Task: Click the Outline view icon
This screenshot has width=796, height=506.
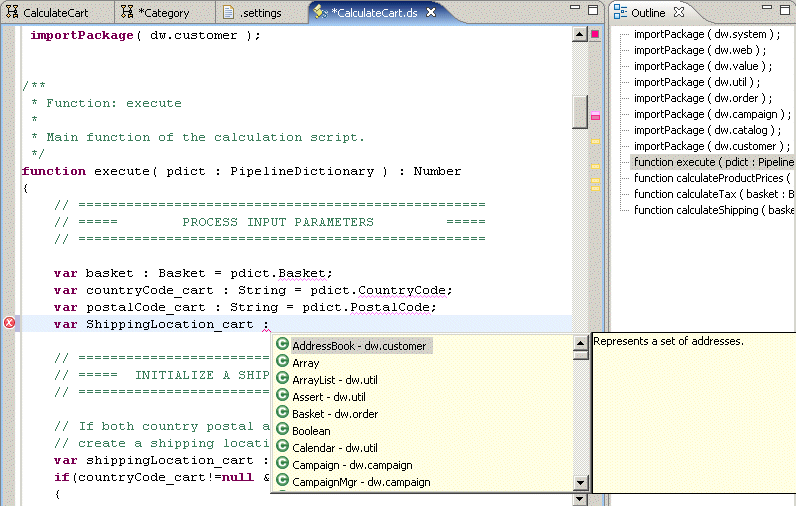Action: 620,13
